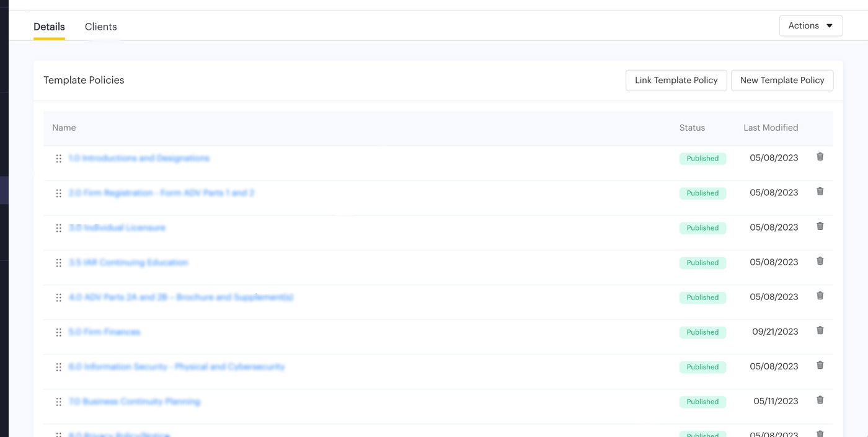
Task: Switch to the Clients tab
Action: coord(100,27)
